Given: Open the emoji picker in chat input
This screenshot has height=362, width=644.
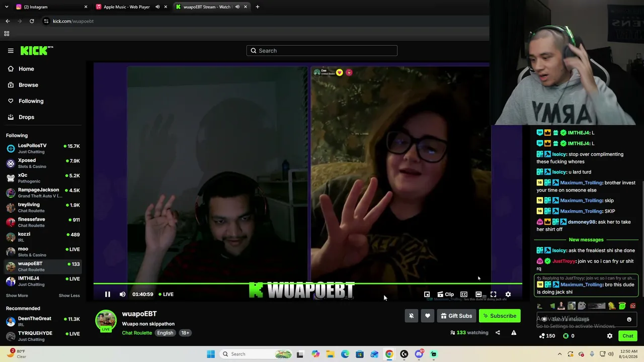Looking at the screenshot, I should [x=629, y=319].
